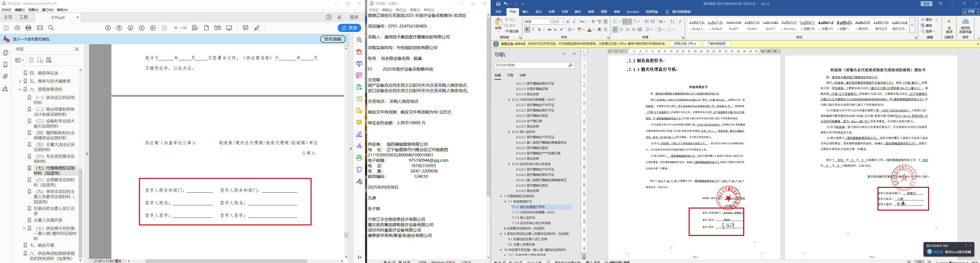Click 登录 in Acrobat top bar

click(x=354, y=17)
